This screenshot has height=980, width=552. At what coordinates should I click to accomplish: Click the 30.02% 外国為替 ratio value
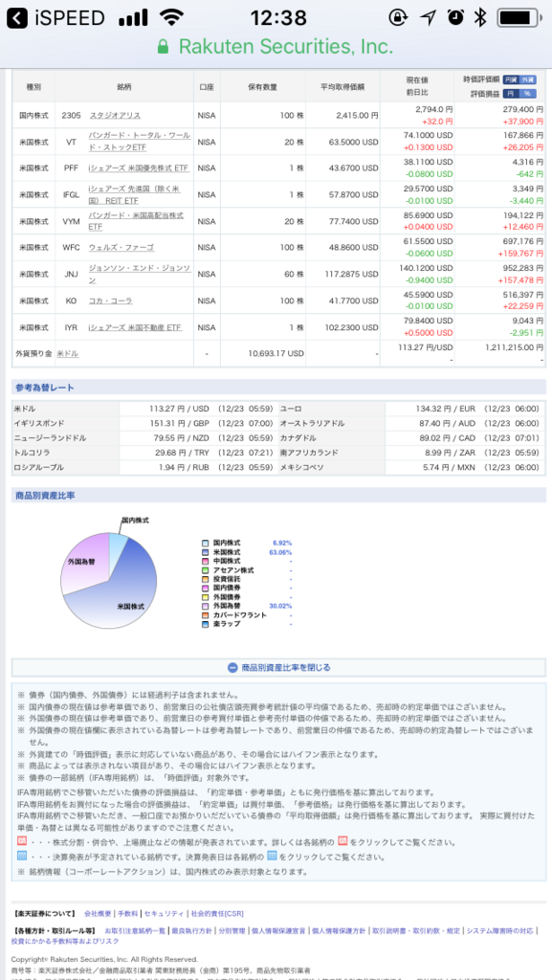[x=281, y=606]
